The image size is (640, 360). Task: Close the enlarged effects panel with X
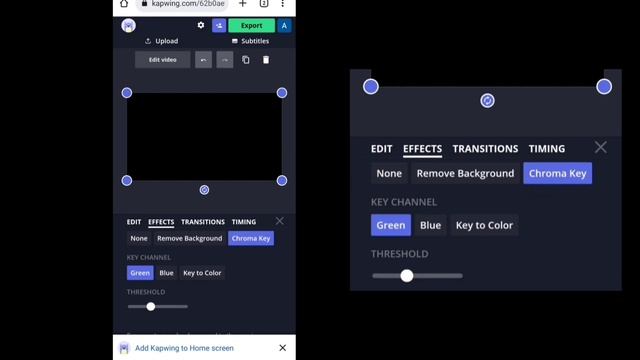(x=601, y=147)
